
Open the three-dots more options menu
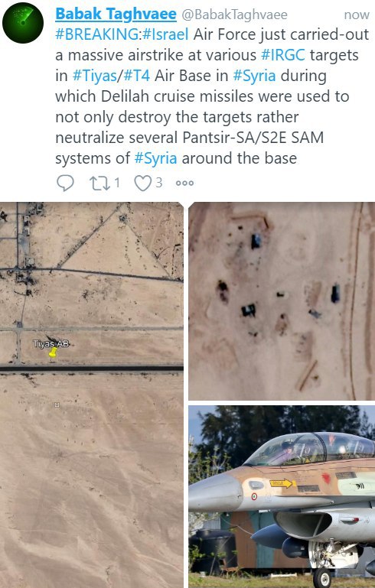click(184, 183)
